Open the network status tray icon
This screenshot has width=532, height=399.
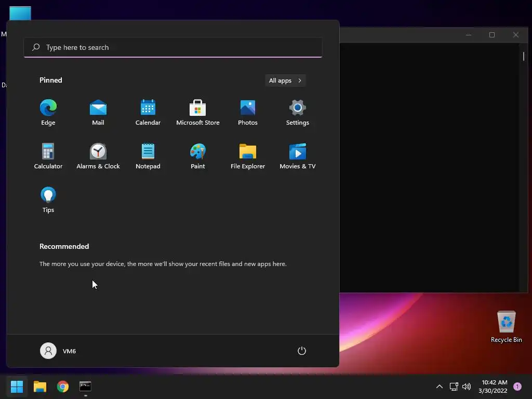[x=454, y=387]
